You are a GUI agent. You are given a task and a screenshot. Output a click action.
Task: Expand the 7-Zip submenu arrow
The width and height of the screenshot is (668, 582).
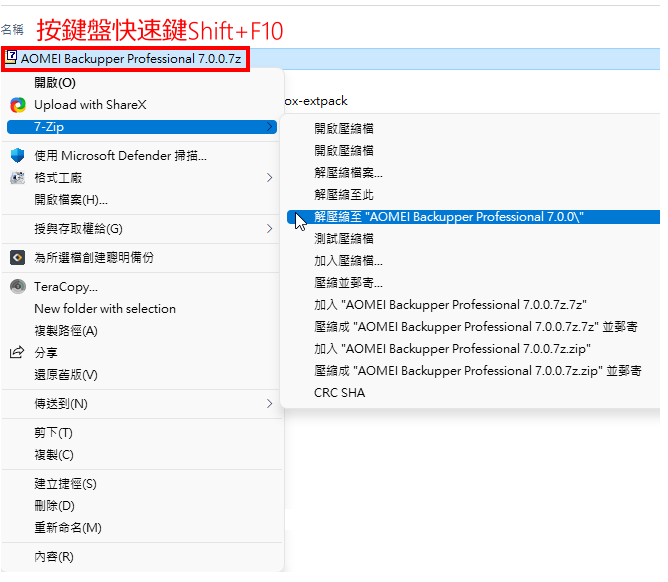coord(269,127)
